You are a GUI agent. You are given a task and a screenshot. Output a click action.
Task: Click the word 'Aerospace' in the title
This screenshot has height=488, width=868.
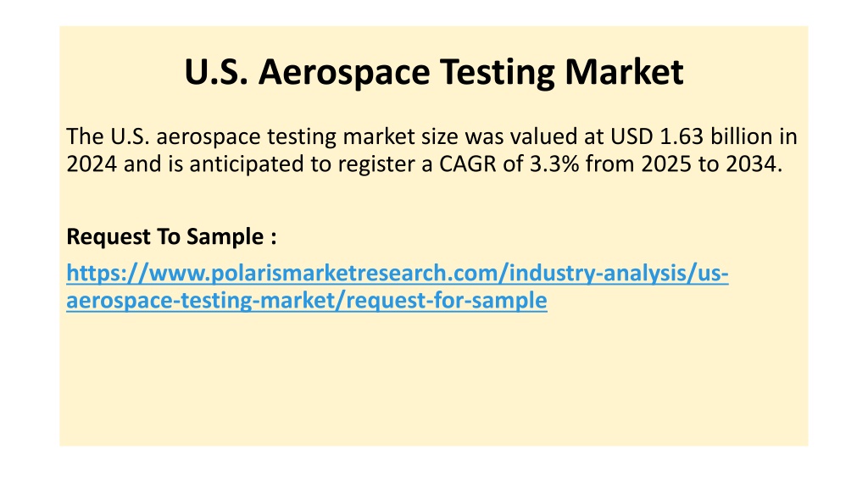click(x=344, y=73)
